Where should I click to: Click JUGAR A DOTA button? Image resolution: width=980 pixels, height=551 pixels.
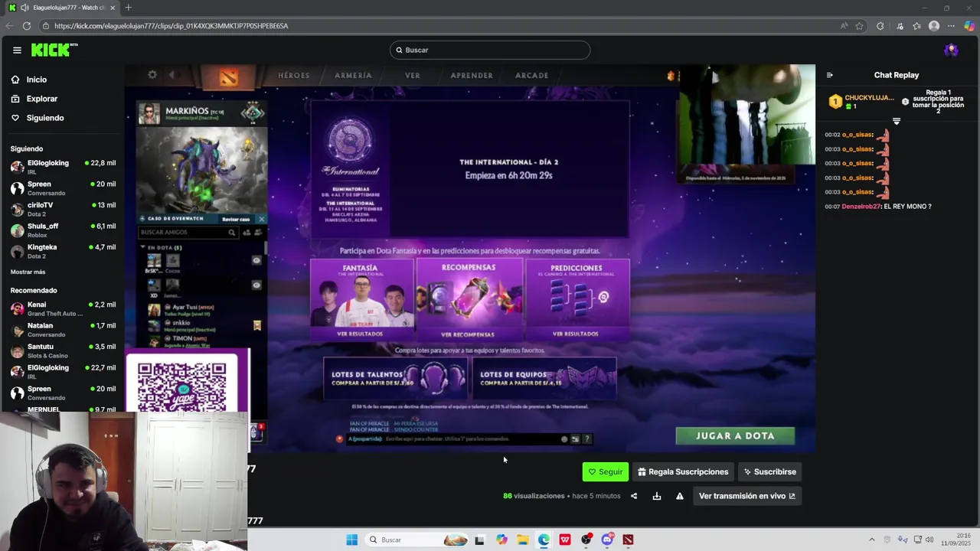pyautogui.click(x=735, y=435)
